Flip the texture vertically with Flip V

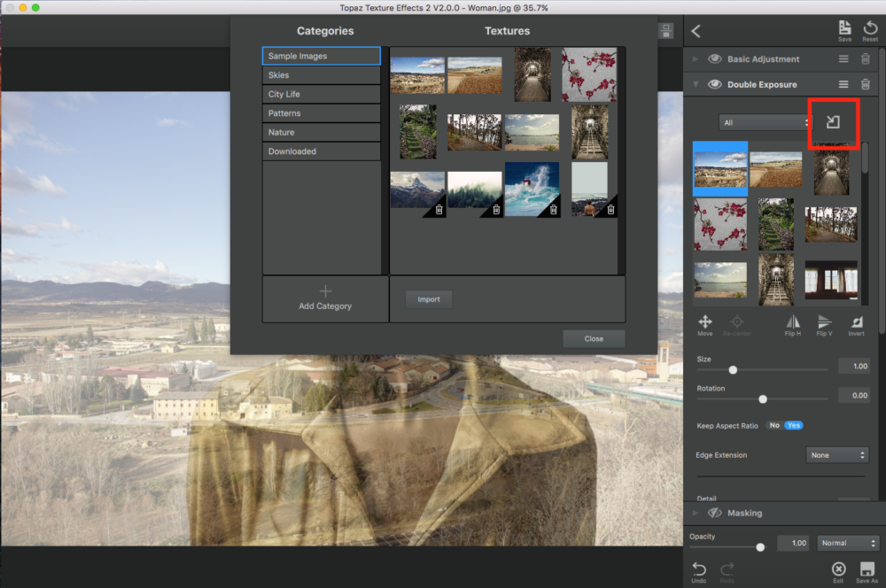click(x=824, y=325)
